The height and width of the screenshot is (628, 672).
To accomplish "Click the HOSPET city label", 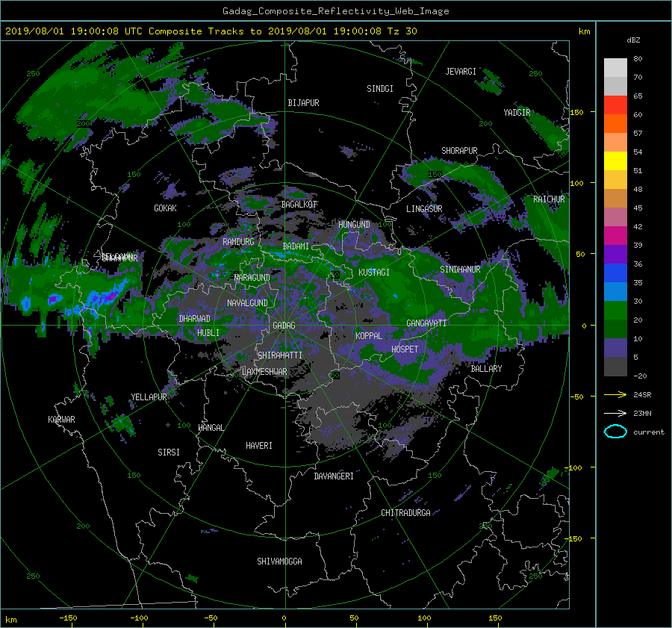I will tap(405, 349).
